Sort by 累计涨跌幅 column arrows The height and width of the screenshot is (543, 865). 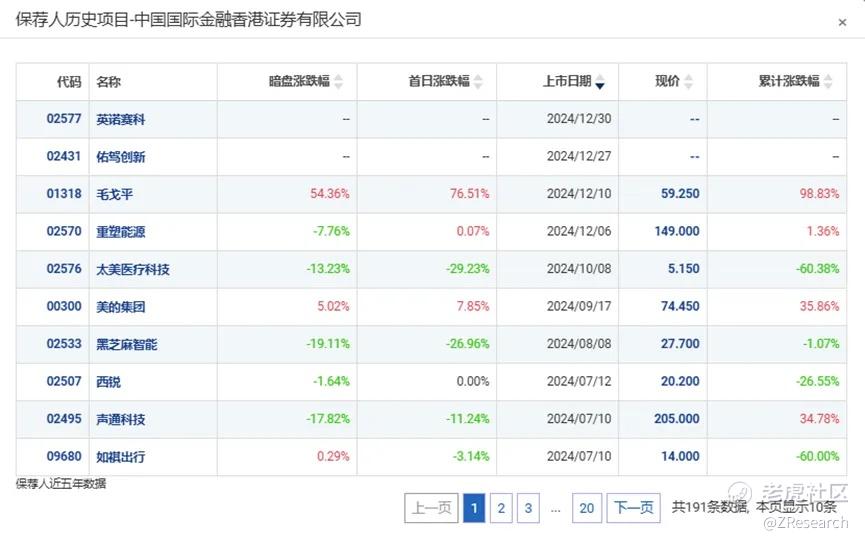click(828, 82)
